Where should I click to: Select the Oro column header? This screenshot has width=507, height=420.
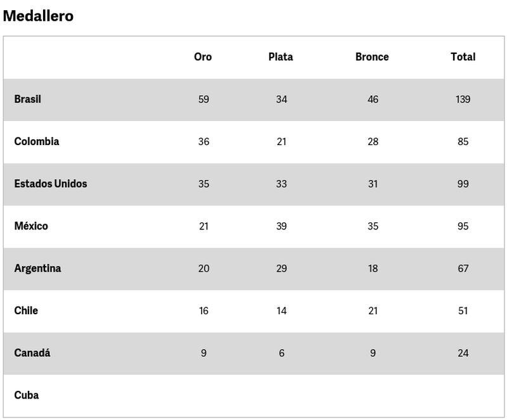tap(203, 57)
